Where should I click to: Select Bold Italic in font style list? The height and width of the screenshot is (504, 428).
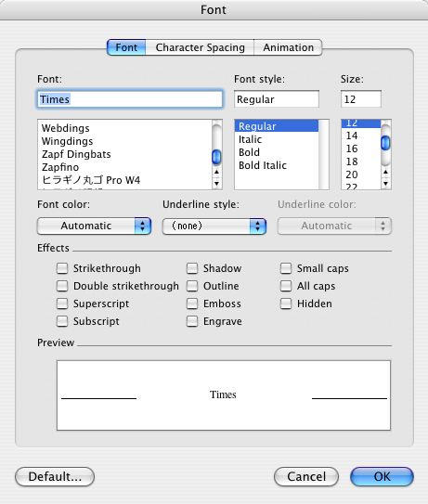pyautogui.click(x=263, y=165)
